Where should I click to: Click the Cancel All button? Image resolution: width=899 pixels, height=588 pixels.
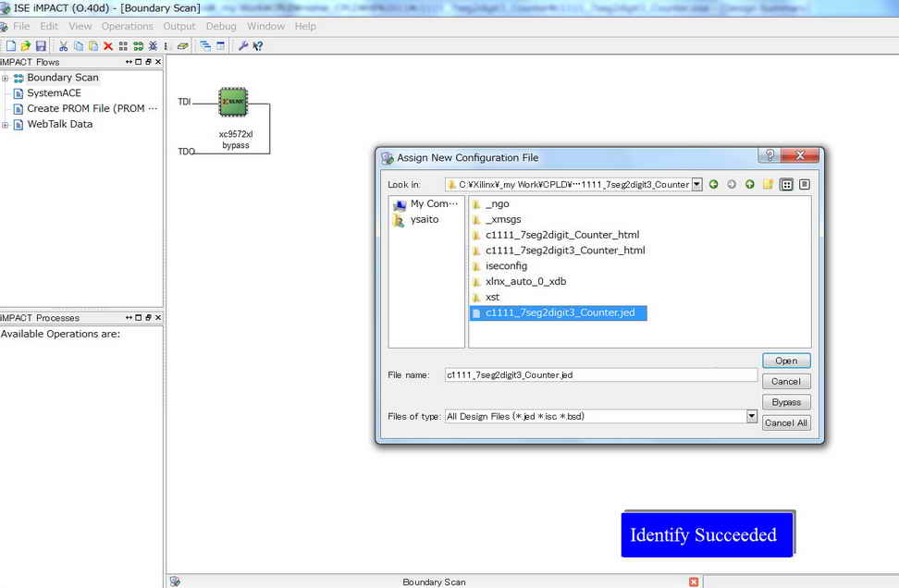tap(786, 423)
